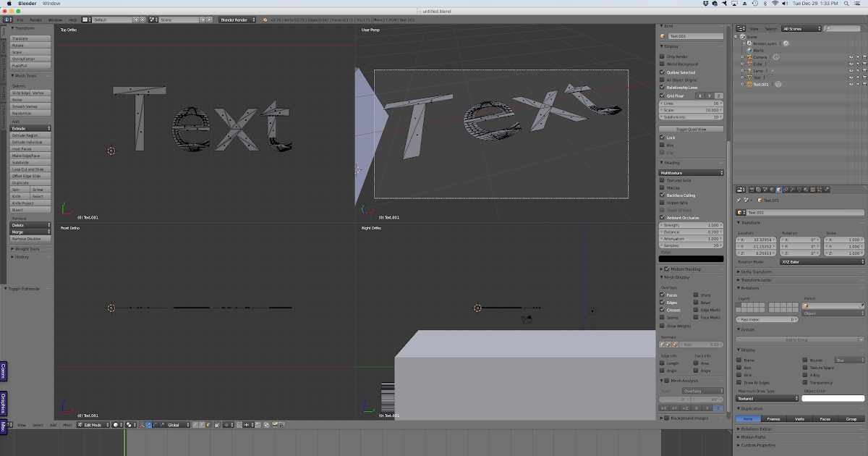This screenshot has width=868, height=456.
Task: Open the outliner View menu
Action: [x=754, y=29]
